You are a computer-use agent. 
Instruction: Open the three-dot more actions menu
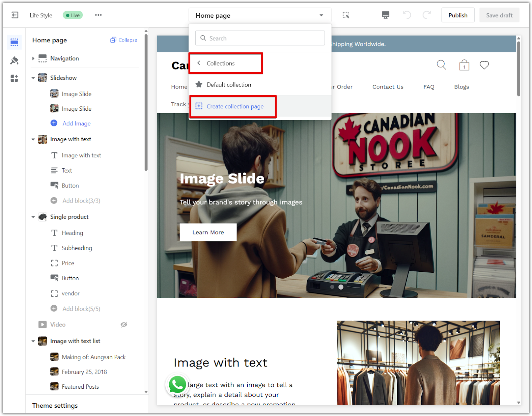pyautogui.click(x=98, y=15)
